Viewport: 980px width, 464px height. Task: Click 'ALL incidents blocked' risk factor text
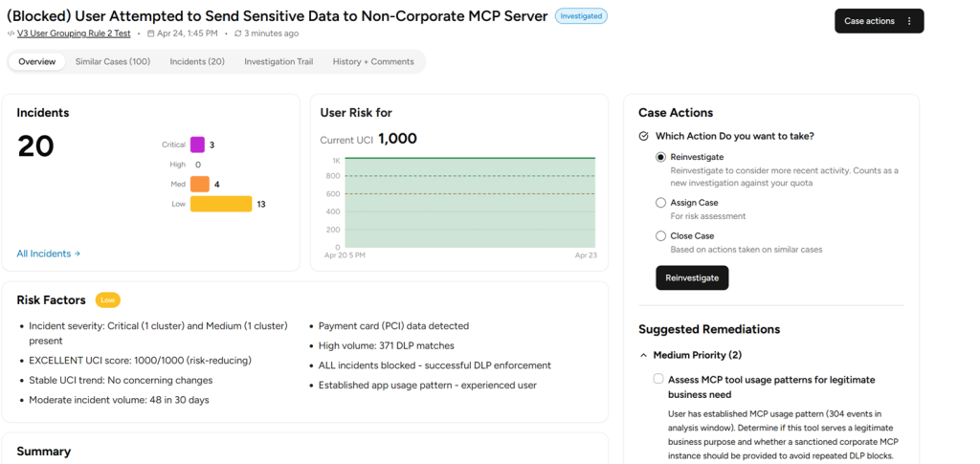435,365
